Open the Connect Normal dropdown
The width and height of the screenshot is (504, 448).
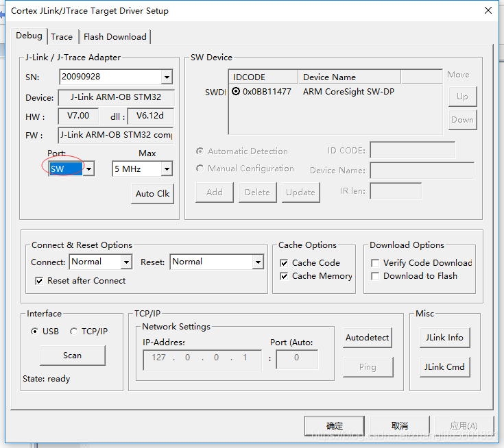pyautogui.click(x=126, y=262)
